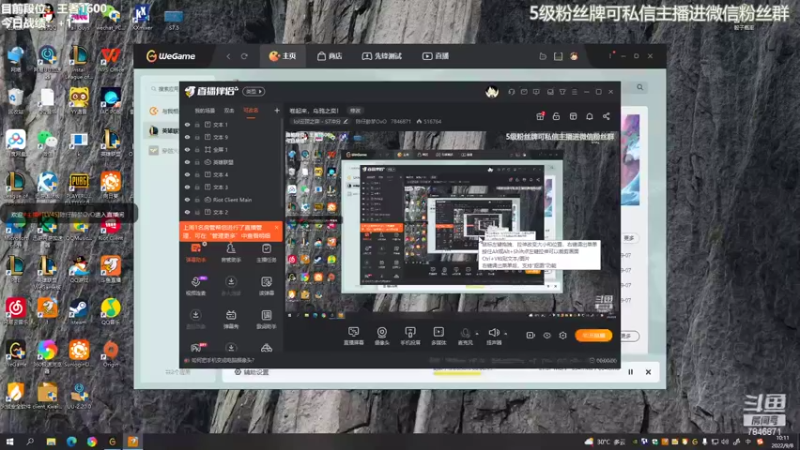
Task: Dismiss the orange room-manager notification banner
Action: (277, 228)
